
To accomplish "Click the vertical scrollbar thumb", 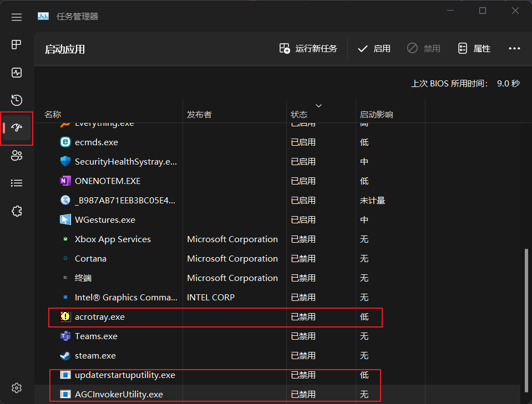I will [x=526, y=321].
